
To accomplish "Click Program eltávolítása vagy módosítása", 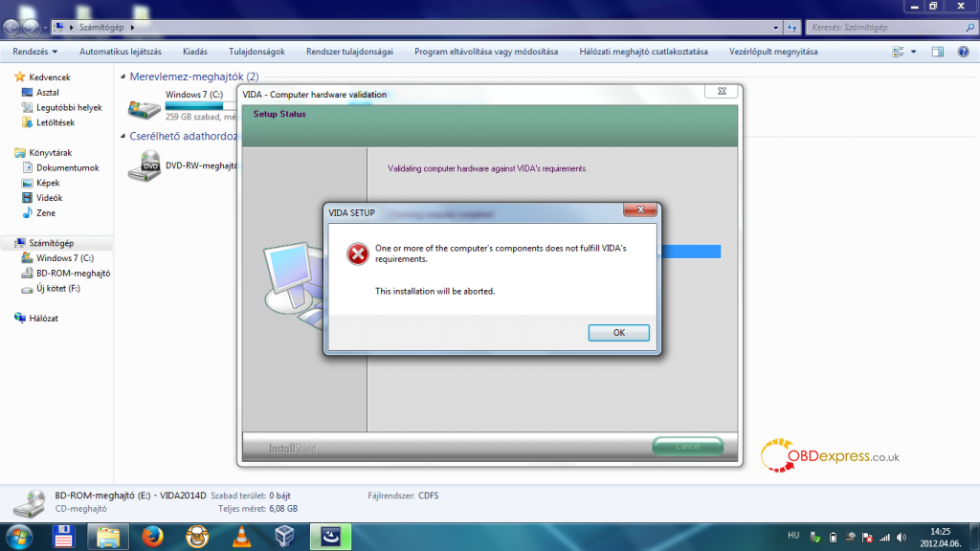I will [x=486, y=52].
